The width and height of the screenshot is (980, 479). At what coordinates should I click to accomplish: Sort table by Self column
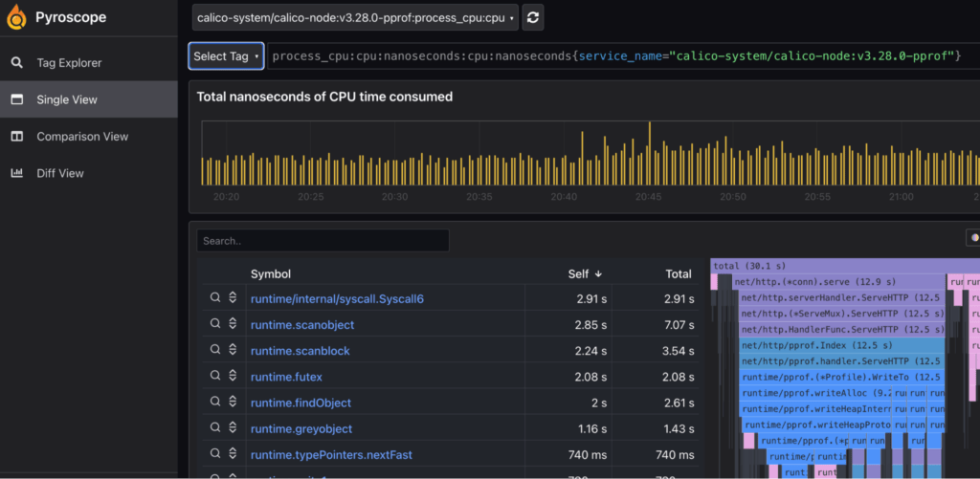(x=585, y=273)
